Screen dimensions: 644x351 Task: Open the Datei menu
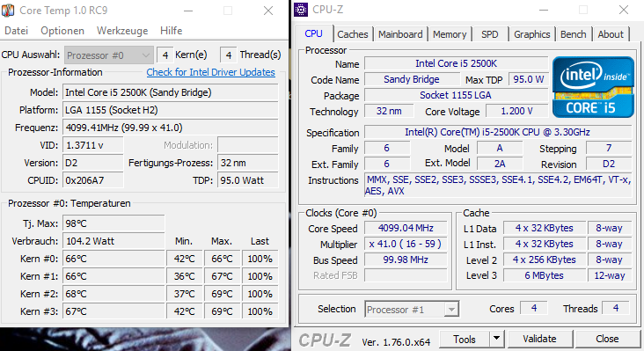point(17,31)
